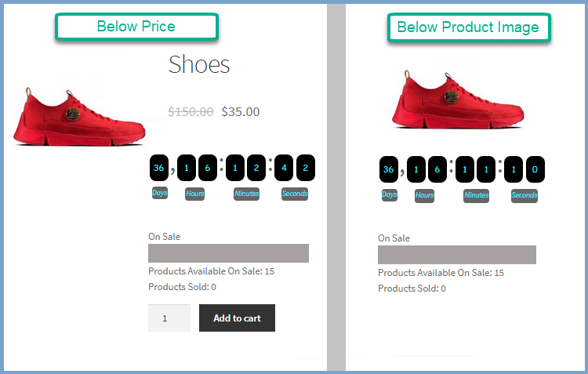Click the sale progress bar in Below Product Image panel
Image resolution: width=588 pixels, height=374 pixels.
456,255
